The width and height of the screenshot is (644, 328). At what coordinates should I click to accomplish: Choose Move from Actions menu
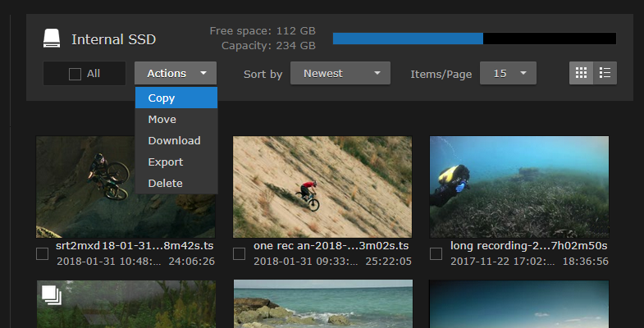[162, 120]
